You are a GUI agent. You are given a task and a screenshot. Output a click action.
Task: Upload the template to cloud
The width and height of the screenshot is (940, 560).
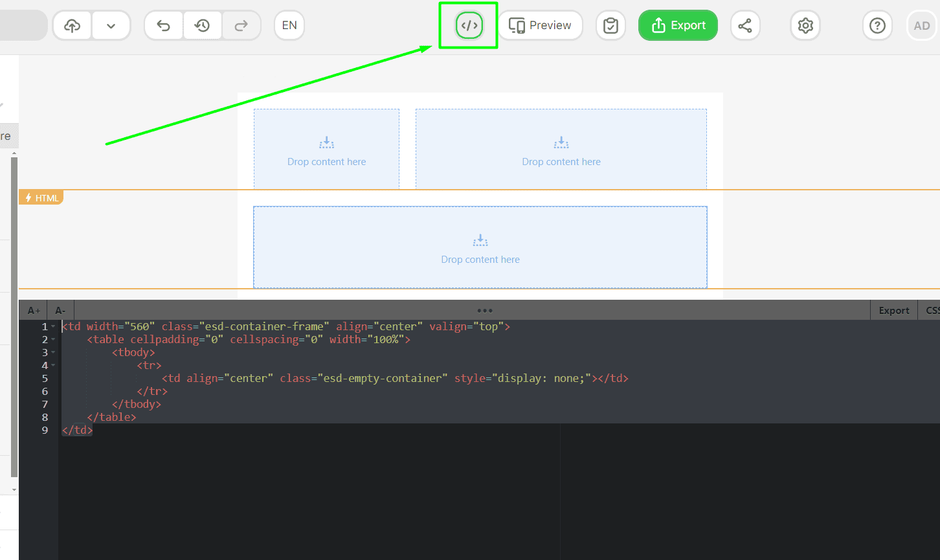[x=71, y=25]
